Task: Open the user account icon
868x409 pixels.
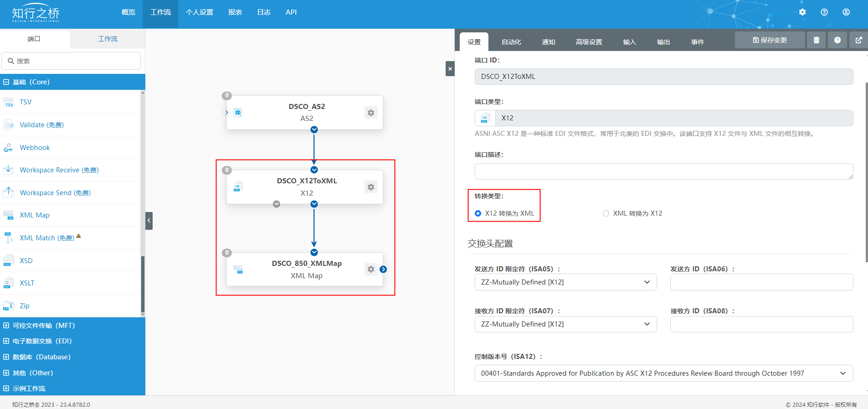Action: click(x=846, y=12)
